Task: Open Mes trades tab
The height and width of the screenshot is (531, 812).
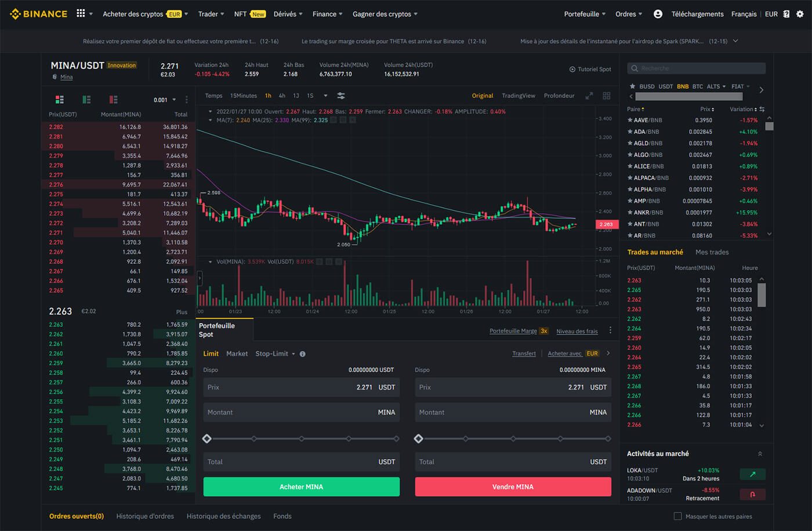Action: point(712,252)
